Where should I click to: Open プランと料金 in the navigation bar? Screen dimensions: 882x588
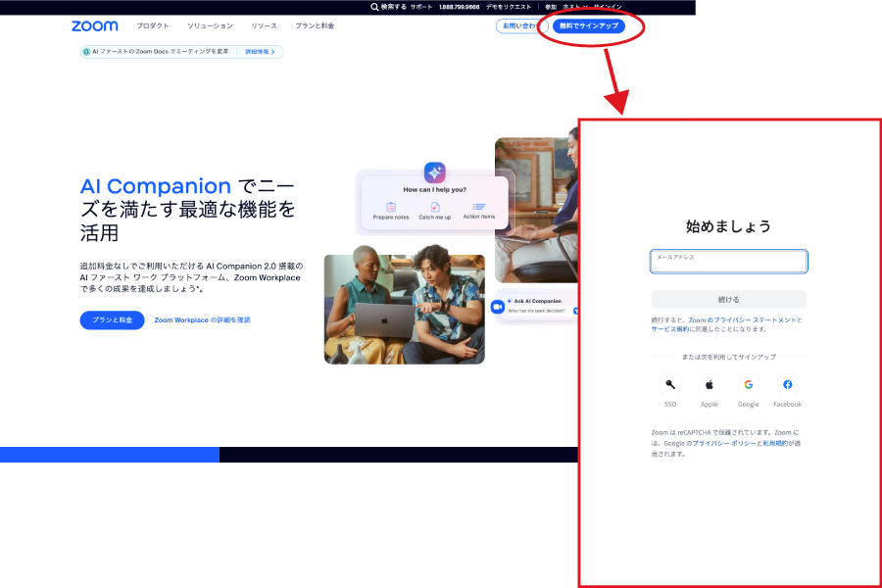pyautogui.click(x=315, y=25)
